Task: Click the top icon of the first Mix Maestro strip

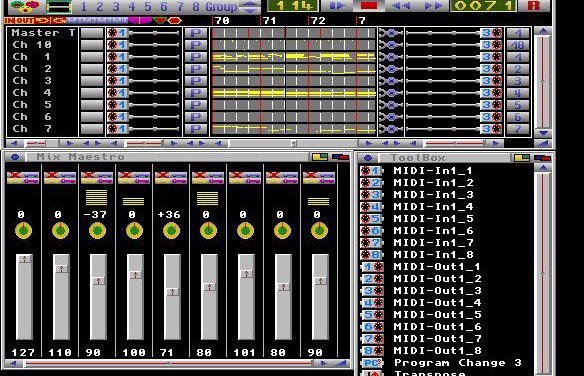Action: (x=23, y=178)
